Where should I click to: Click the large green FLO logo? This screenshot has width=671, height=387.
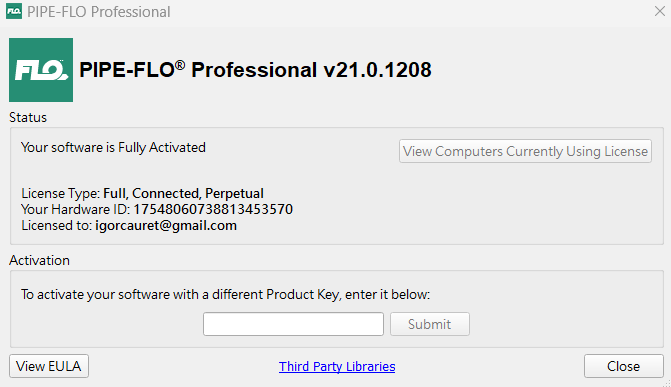[41, 70]
